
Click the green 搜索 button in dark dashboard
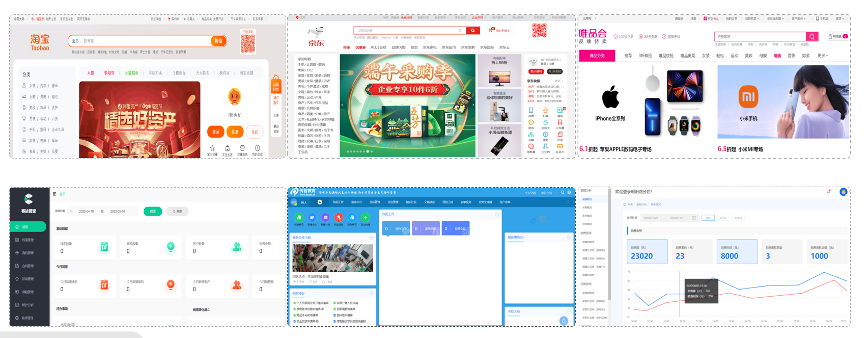(153, 211)
